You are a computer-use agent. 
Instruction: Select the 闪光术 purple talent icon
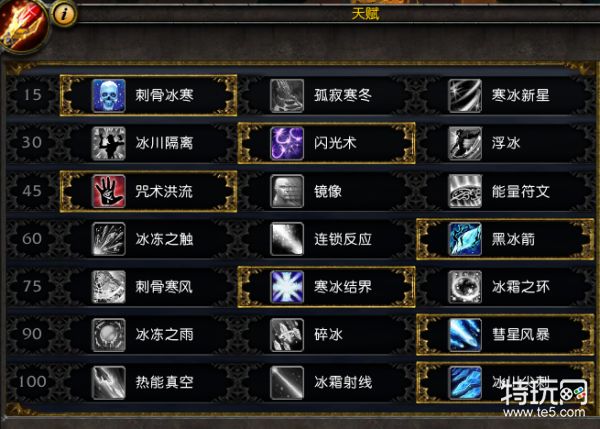(x=287, y=144)
